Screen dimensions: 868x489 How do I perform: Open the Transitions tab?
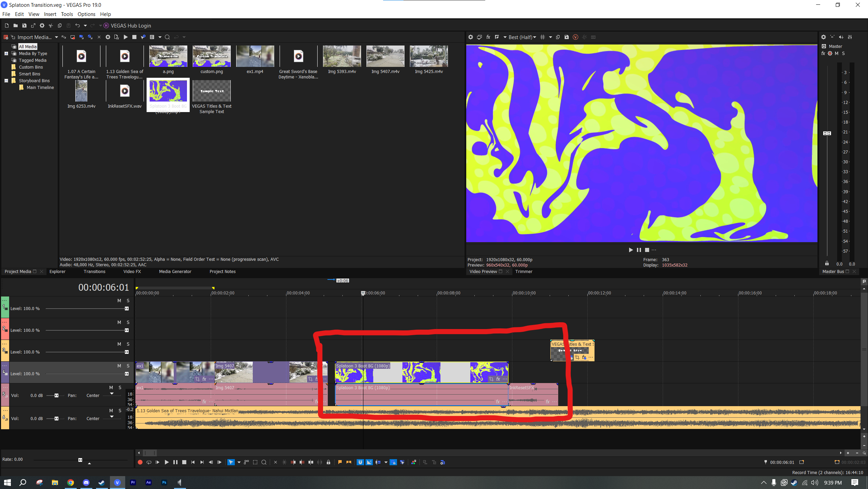pos(94,271)
